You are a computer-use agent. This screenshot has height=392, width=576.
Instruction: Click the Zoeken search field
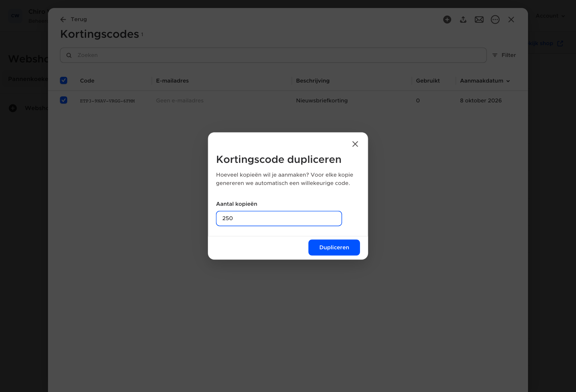coord(273,55)
